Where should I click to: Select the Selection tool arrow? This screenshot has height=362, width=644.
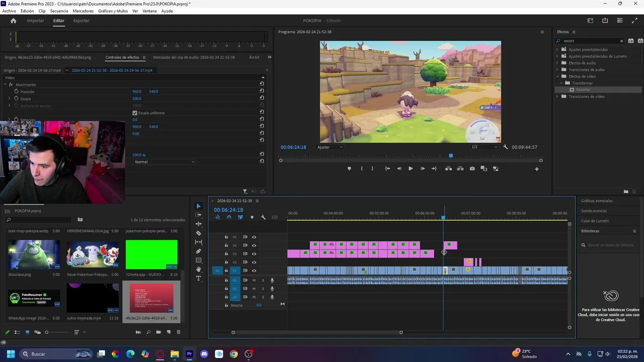[198, 206]
